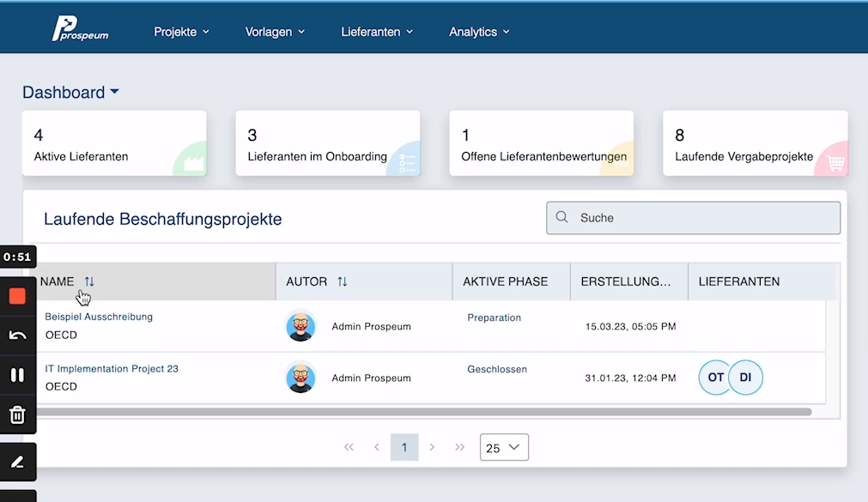Click the horizontal table scrollbar
This screenshot has height=502, width=868.
click(421, 412)
